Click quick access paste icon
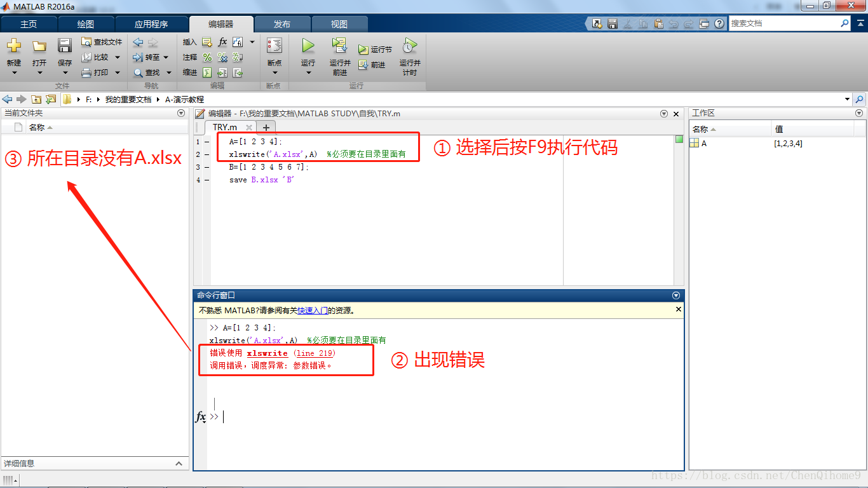The height and width of the screenshot is (488, 868). coord(658,24)
